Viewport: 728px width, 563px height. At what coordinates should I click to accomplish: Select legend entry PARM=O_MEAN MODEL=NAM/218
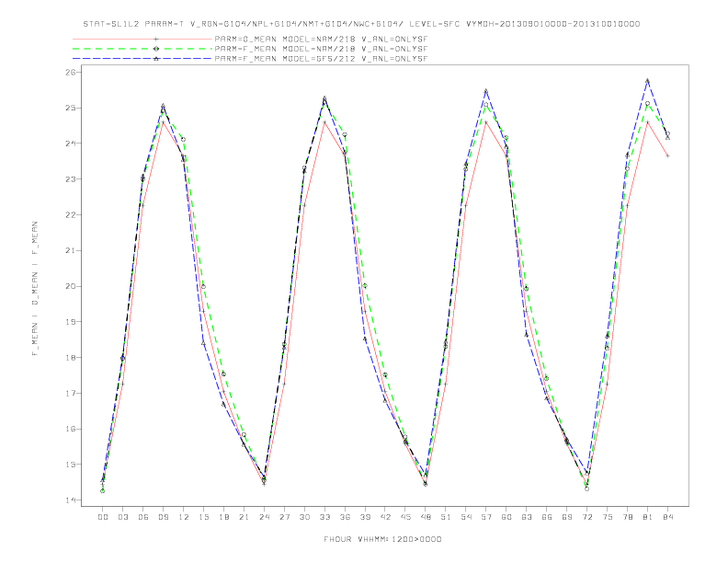click(321, 39)
